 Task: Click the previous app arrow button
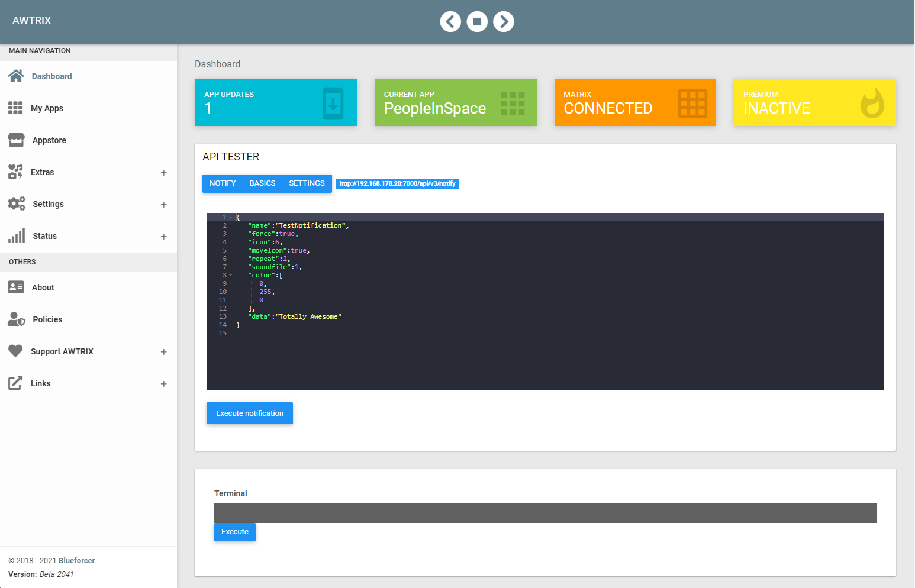[450, 22]
